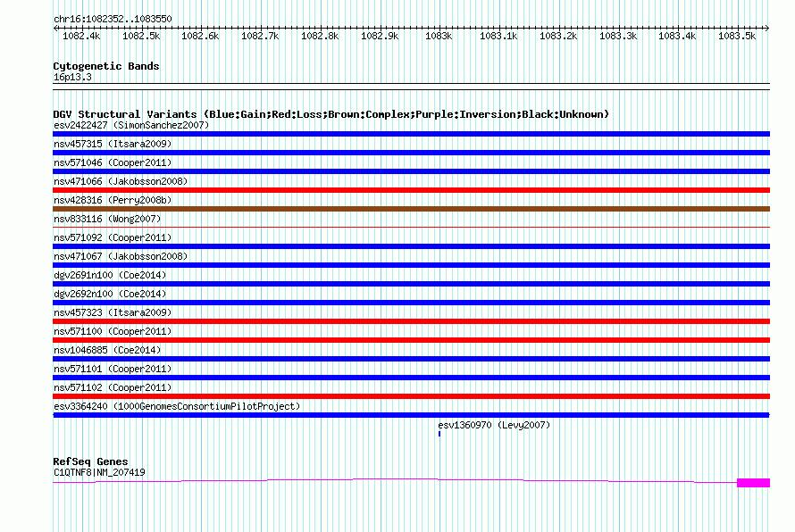Click the 1083.4k ruler label
Viewport: 795px width, 532px height.
[677, 36]
